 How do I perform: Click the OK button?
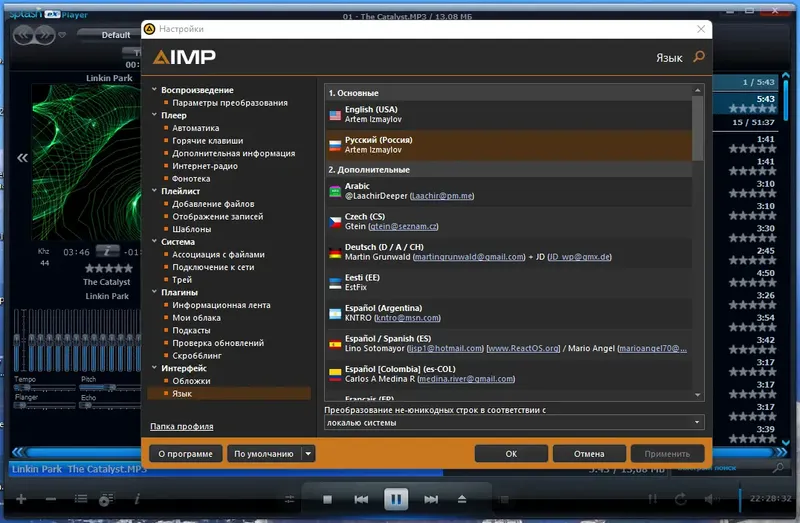[511, 454]
